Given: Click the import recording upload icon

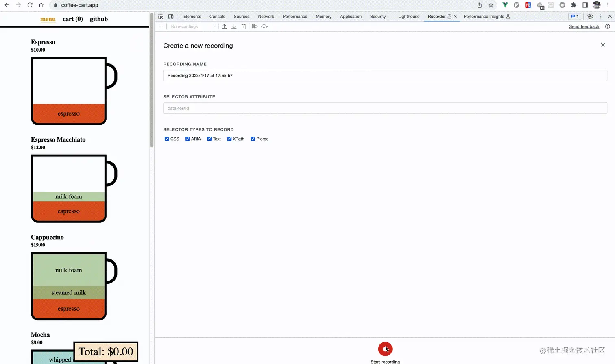Looking at the screenshot, I should 224,26.
